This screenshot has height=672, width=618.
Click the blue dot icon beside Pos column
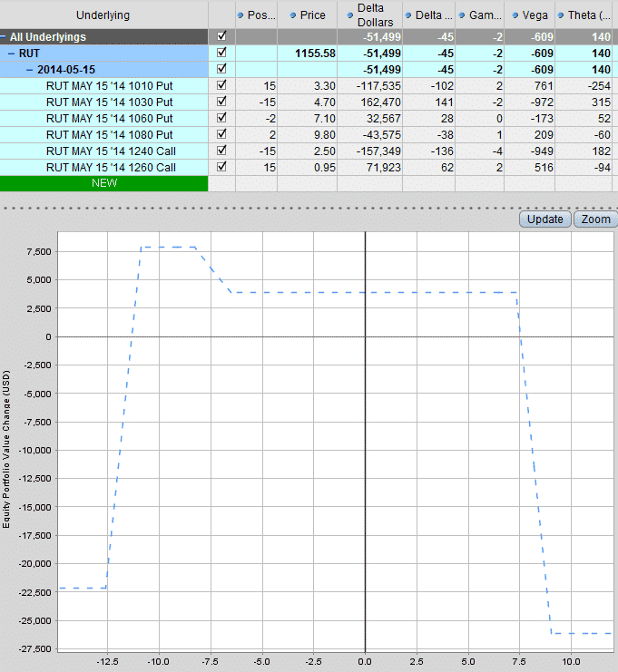point(240,15)
